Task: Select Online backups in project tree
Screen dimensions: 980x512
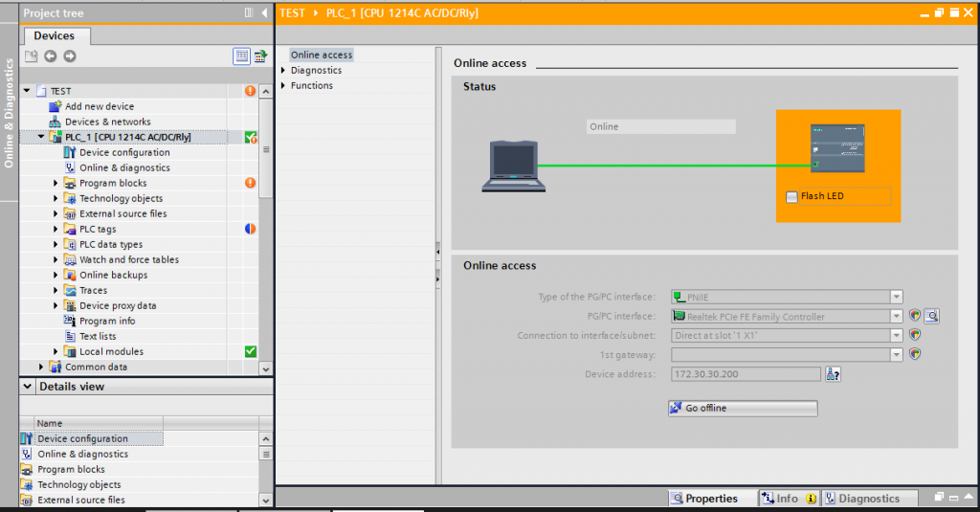Action: click(x=113, y=275)
